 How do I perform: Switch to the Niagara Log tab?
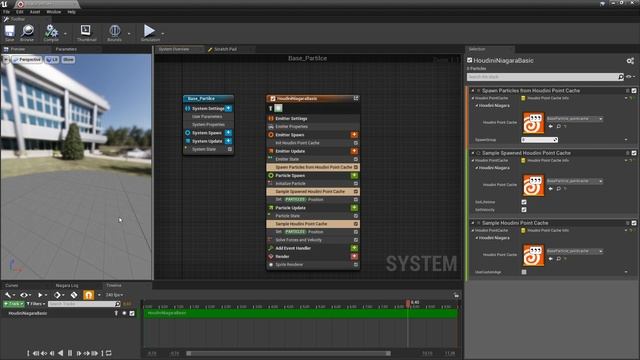[x=67, y=286]
